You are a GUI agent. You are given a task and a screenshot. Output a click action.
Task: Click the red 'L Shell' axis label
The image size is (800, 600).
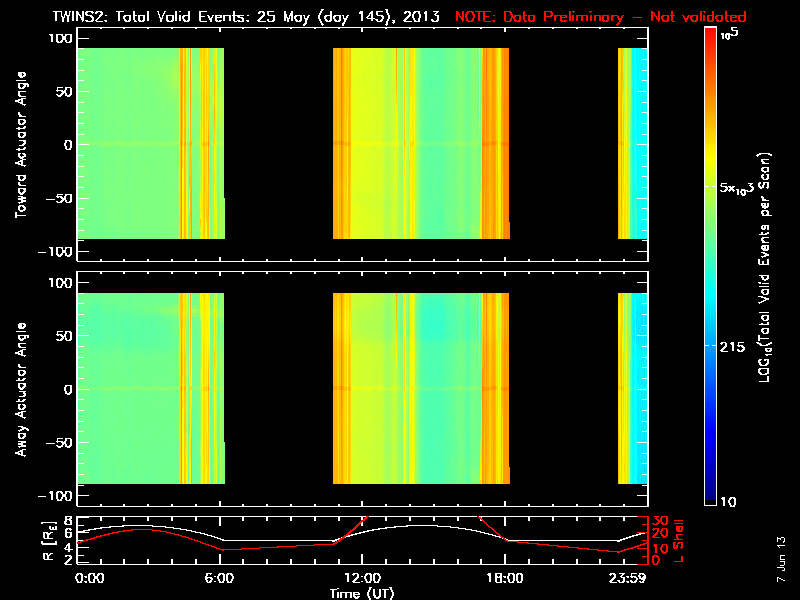point(678,541)
